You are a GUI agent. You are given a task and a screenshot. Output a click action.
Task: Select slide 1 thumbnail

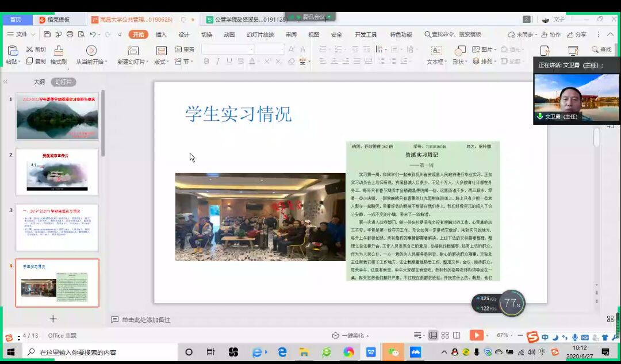pos(57,117)
